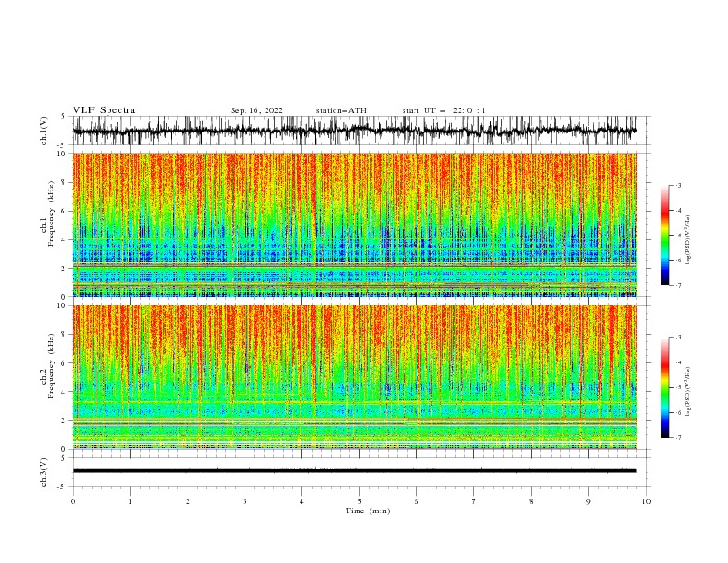Viewport: 728px width, 563px height.
Task: Click ch.2 colorbar tick value "-3"
Action: pyautogui.click(x=678, y=338)
